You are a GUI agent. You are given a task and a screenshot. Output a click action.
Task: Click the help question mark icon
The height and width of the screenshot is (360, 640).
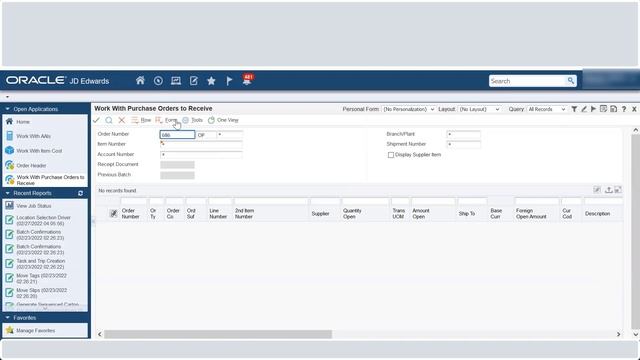click(x=624, y=109)
